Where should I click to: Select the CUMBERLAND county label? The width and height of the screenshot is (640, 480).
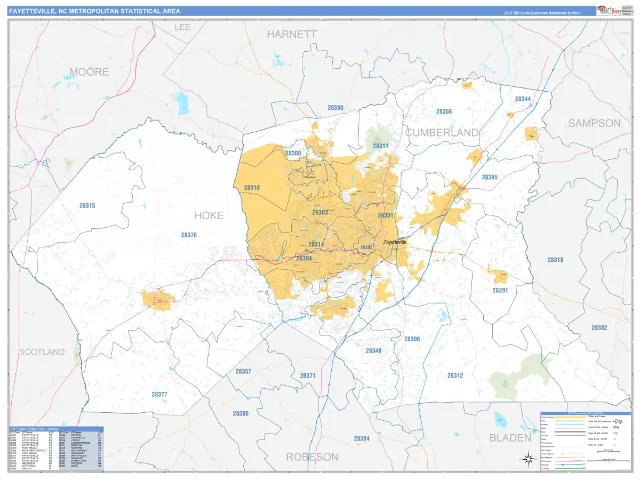click(x=441, y=132)
